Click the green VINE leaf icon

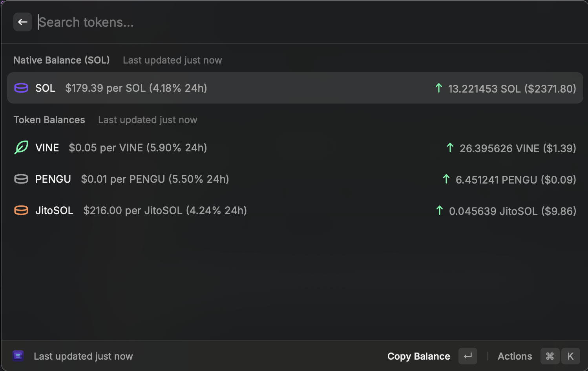pyautogui.click(x=21, y=147)
